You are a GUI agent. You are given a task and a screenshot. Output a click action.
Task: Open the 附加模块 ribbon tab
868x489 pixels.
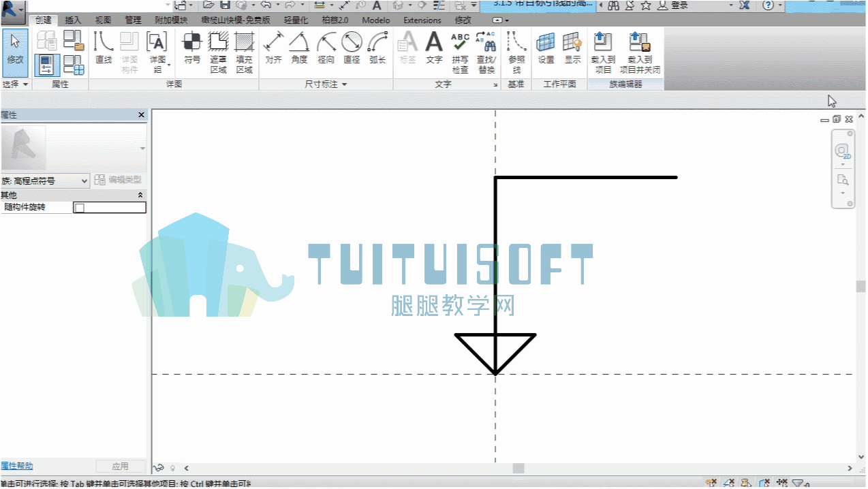pos(171,20)
